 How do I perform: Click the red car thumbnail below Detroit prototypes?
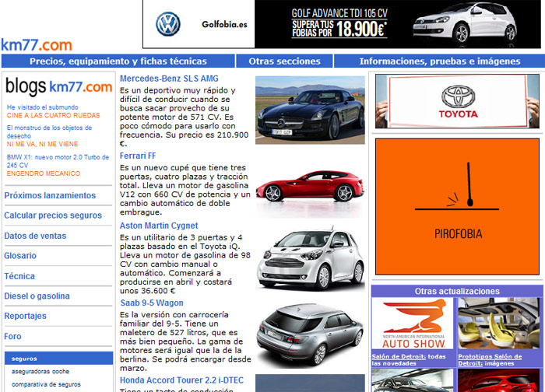point(499,380)
